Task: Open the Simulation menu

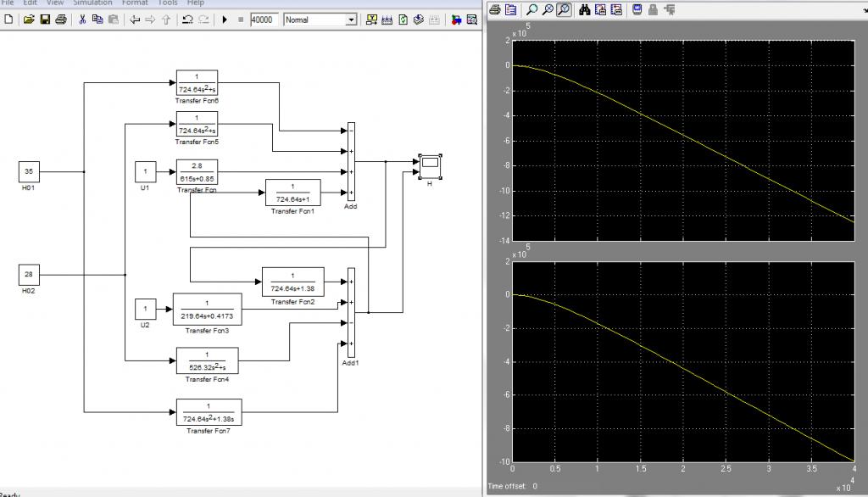Action: (x=92, y=3)
